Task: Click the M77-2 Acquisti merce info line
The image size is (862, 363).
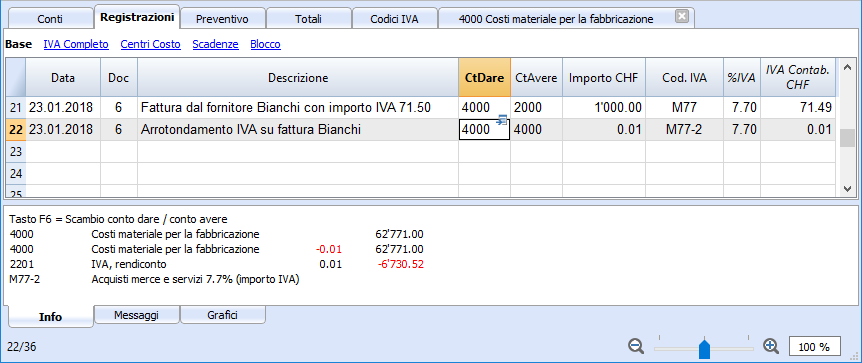Action: tap(154, 279)
